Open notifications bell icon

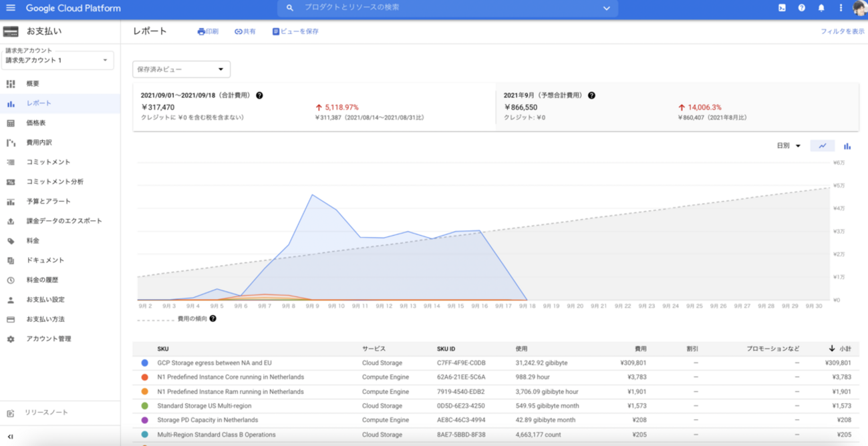821,8
